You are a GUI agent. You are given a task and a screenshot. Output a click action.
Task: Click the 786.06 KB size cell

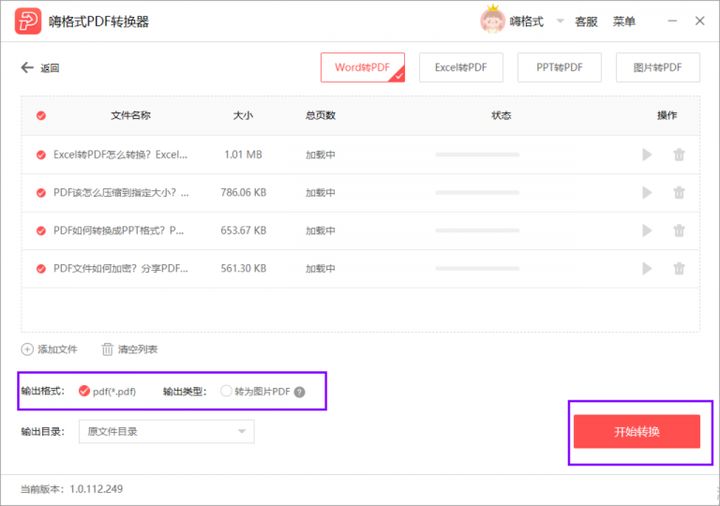pos(243,192)
